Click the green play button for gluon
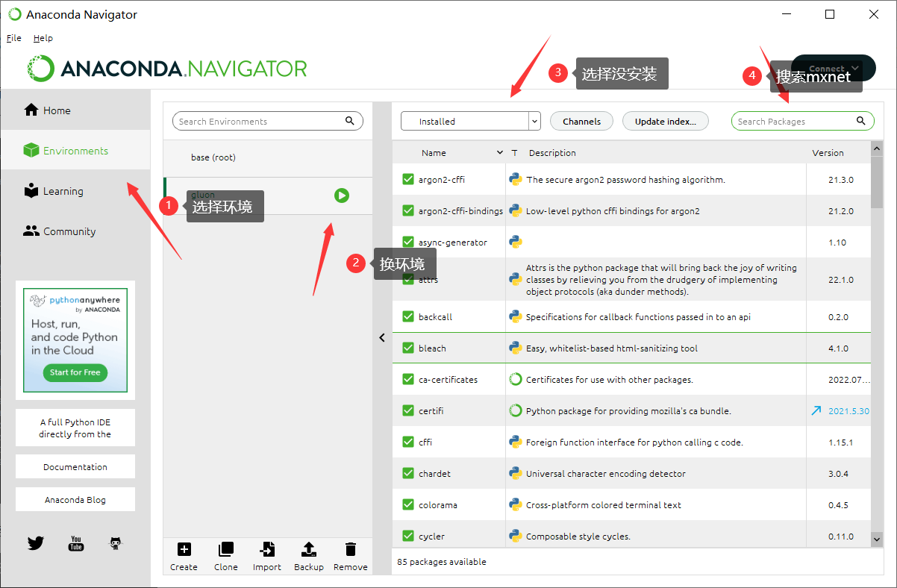 click(342, 196)
